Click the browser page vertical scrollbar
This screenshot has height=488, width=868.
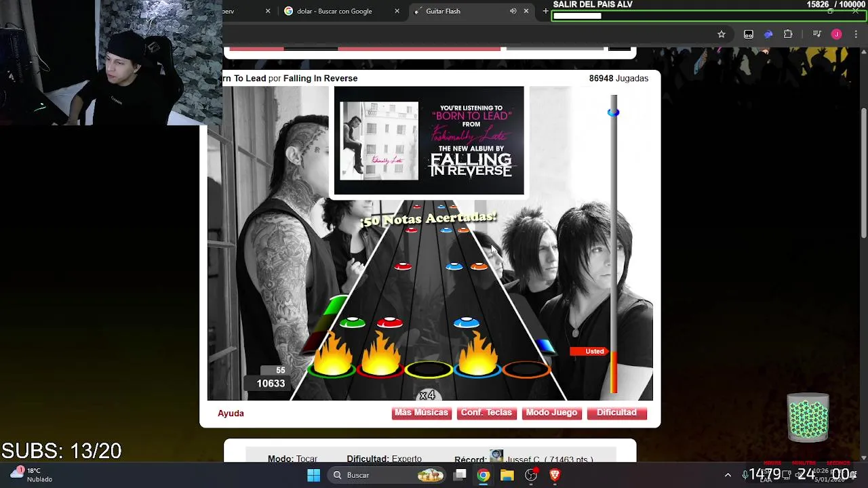[863, 173]
